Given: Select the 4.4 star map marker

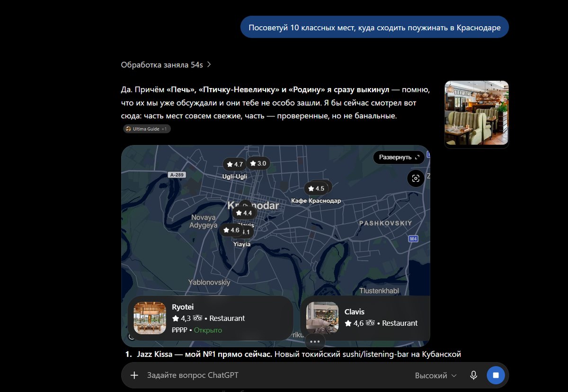Looking at the screenshot, I should pyautogui.click(x=243, y=213).
